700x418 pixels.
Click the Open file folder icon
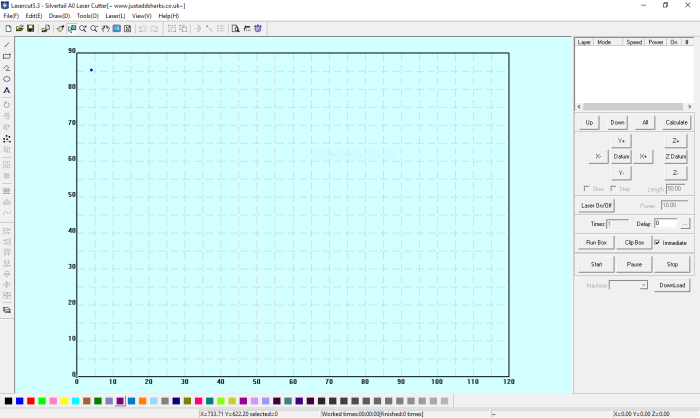pos(19,28)
